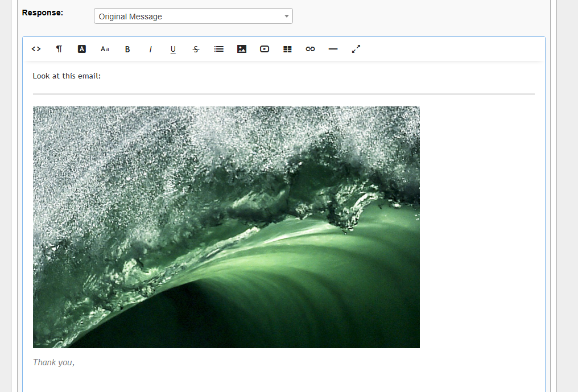This screenshot has height=392, width=578.
Task: Expand the editor to fullscreen
Action: pos(356,49)
